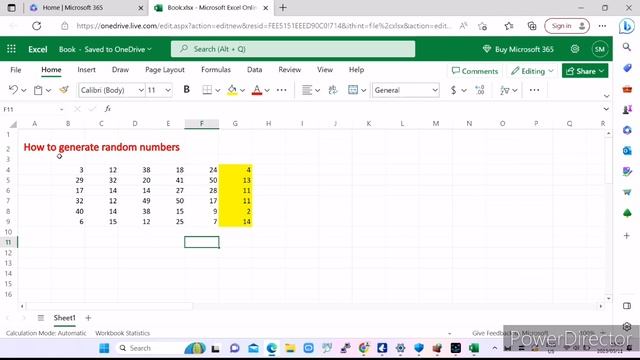Switch to the Draw tab
The image size is (640, 360).
[120, 70]
